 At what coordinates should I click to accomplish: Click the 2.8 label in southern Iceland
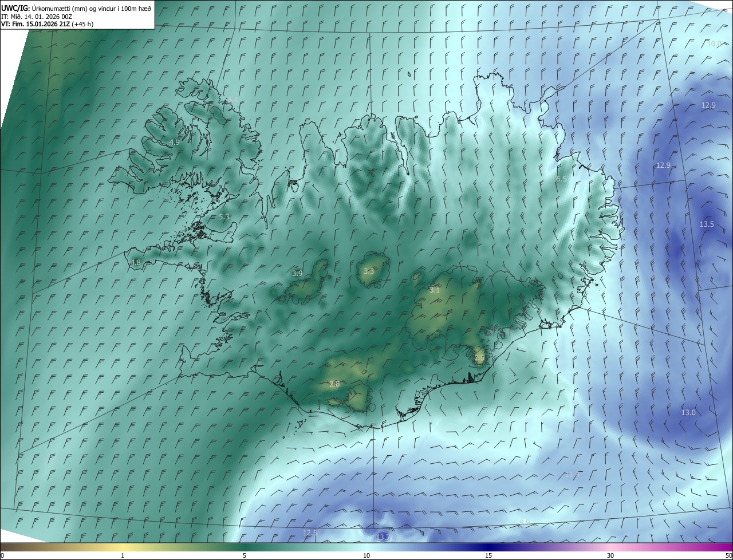pyautogui.click(x=334, y=384)
